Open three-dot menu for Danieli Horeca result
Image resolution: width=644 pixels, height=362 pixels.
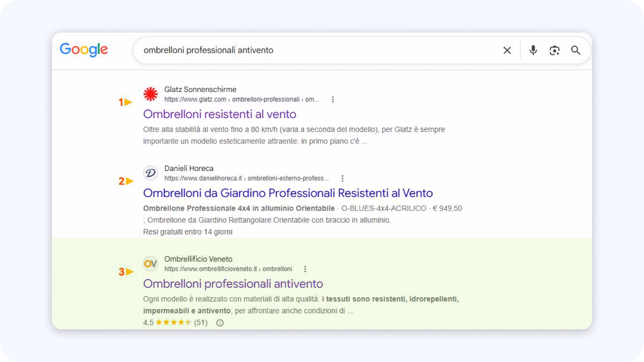pos(342,178)
